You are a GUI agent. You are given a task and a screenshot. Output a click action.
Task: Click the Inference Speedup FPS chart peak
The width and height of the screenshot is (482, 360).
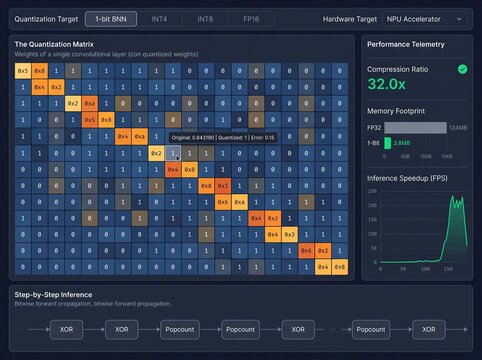453,198
